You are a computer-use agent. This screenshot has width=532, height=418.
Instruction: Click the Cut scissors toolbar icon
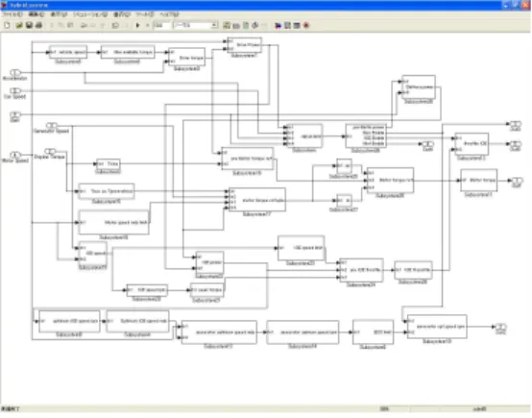coord(52,26)
